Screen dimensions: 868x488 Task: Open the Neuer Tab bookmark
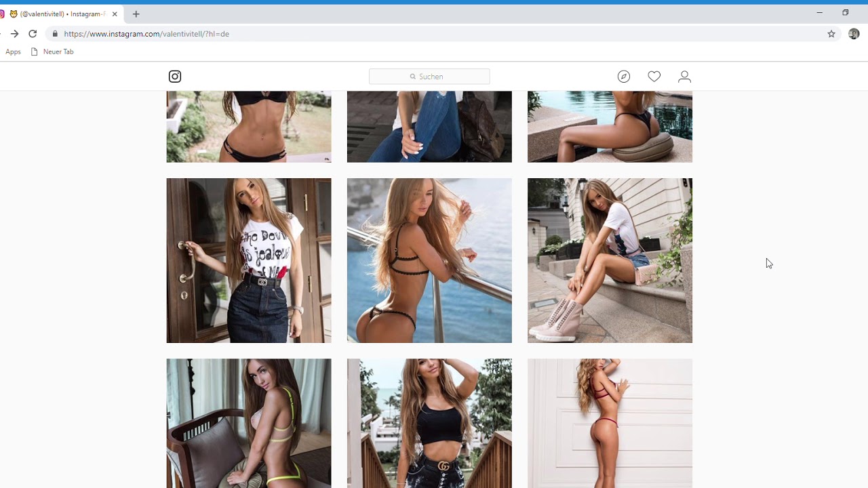(x=52, y=52)
